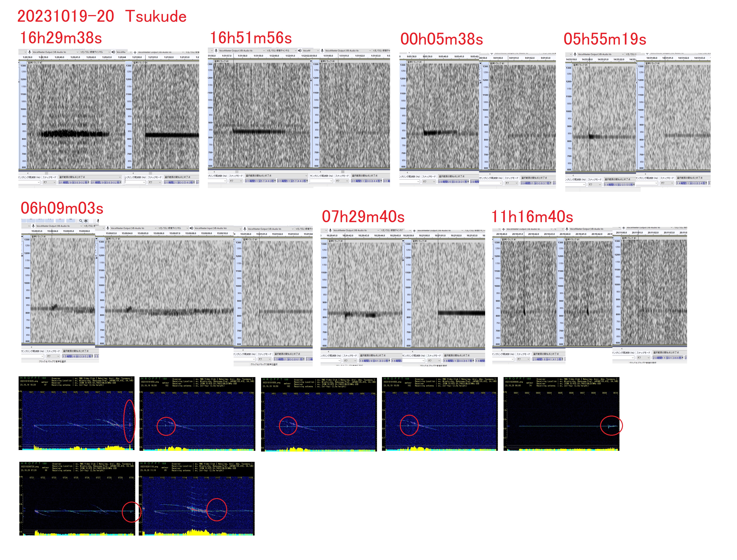This screenshot has height=560, width=737.
Task: Click 音声トラック #1 track label in 07h29m40s panel
Action: pyautogui.click(x=336, y=241)
